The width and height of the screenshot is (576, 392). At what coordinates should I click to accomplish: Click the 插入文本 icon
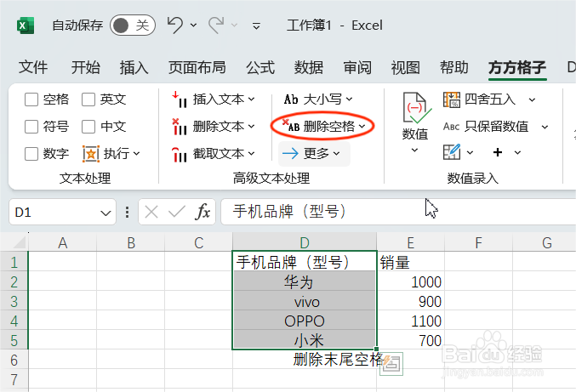pos(180,99)
